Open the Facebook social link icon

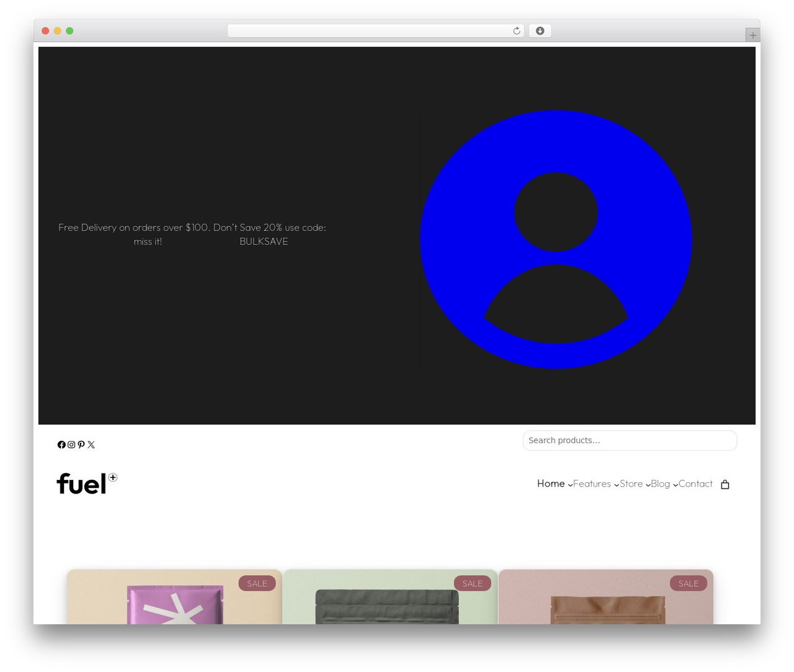click(x=61, y=444)
